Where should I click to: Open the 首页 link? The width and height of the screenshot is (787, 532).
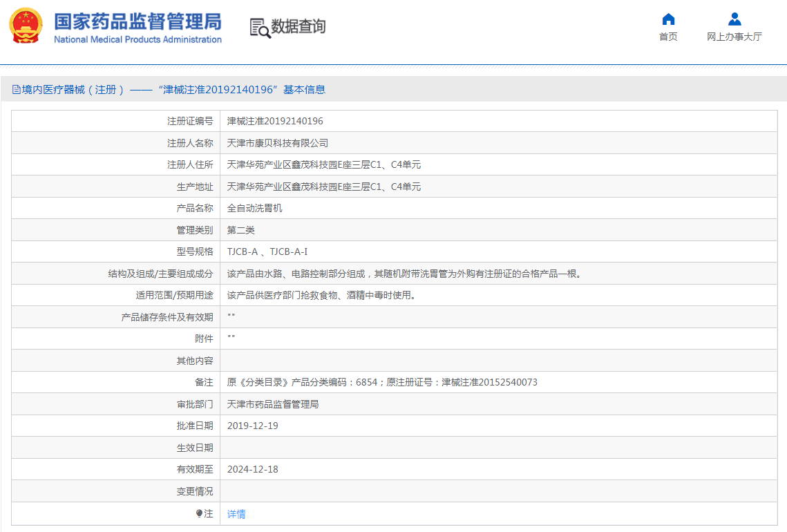point(668,37)
